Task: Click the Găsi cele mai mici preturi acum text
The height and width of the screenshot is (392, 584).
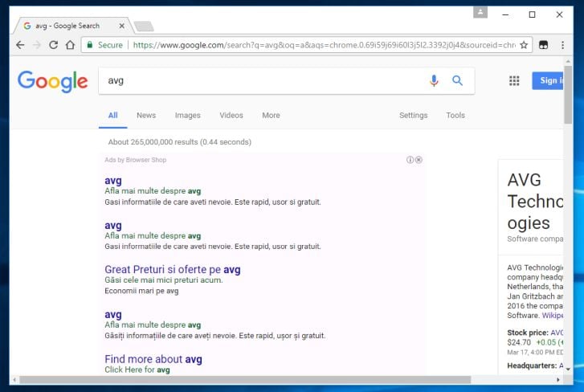Action: coord(164,280)
